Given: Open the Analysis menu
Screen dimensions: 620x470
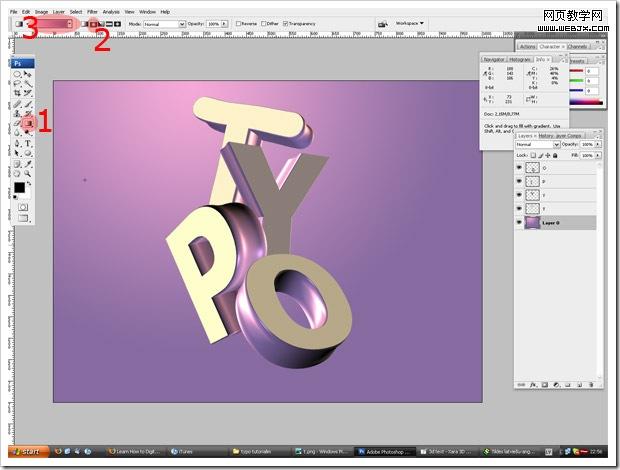Looking at the screenshot, I should tap(111, 12).
